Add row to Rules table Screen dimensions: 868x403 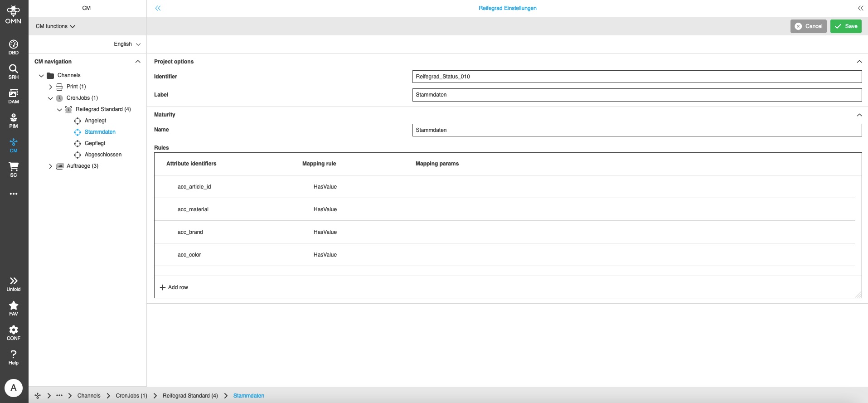[174, 287]
